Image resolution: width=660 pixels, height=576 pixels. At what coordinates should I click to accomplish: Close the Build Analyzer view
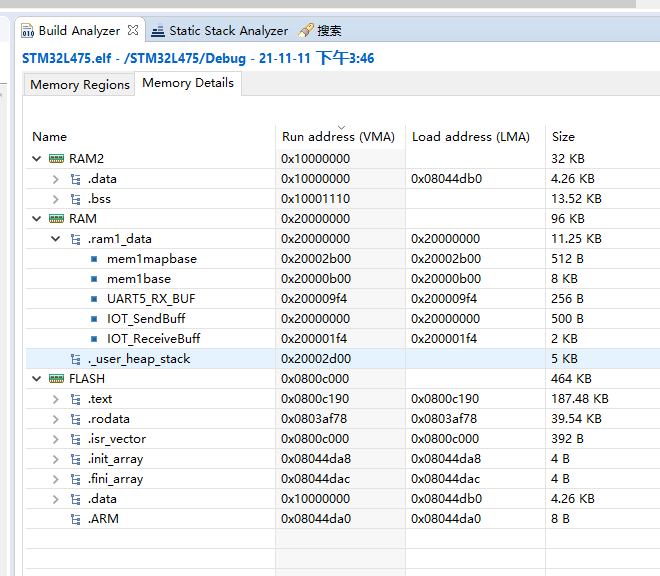(x=133, y=30)
